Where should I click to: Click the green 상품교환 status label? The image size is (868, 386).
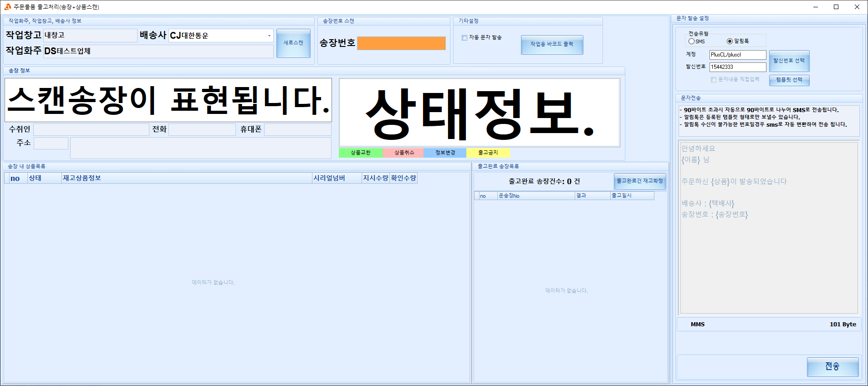pyautogui.click(x=360, y=153)
